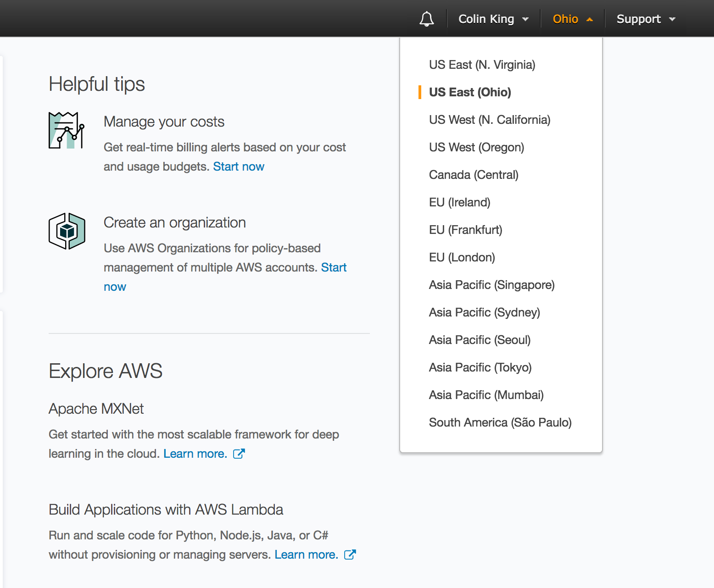The image size is (714, 588).
Task: Pick South America (São Paulo) region
Action: click(500, 422)
